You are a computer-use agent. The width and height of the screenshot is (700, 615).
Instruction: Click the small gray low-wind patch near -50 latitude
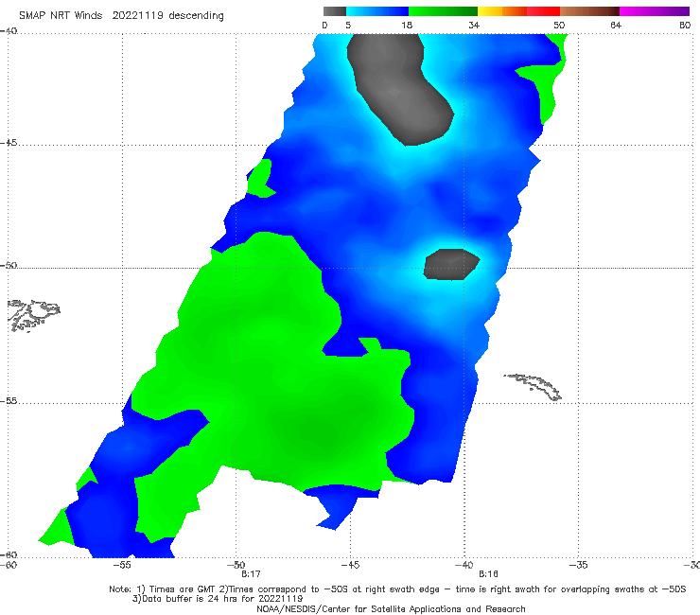[x=451, y=264]
